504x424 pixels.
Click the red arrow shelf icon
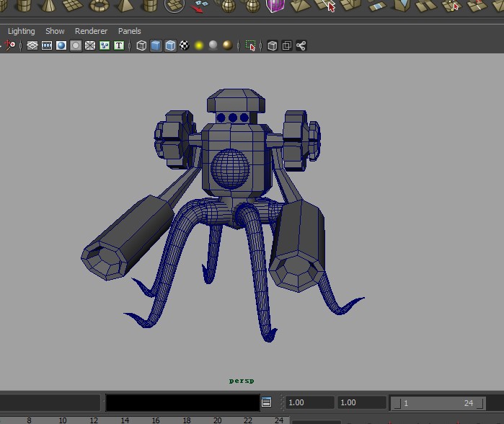point(200,6)
